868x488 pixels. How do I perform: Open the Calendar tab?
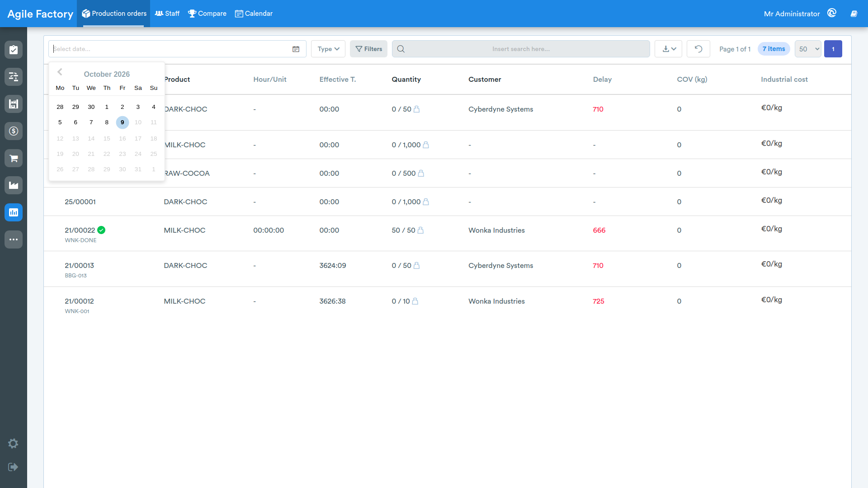[254, 14]
